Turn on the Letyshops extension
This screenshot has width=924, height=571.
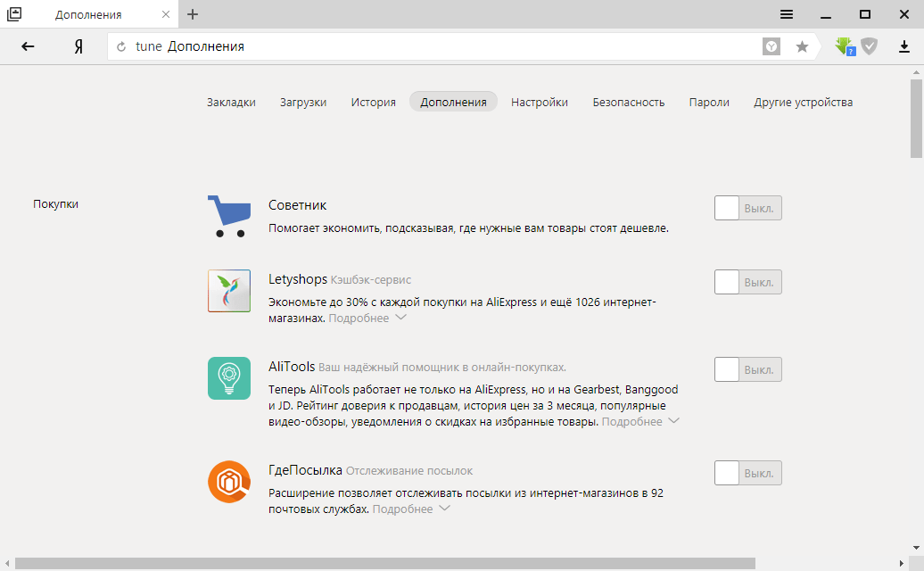click(747, 282)
